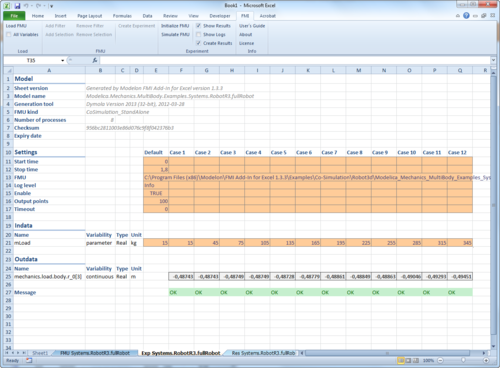Click the macro recording icon in status bar
Viewport: 500px width, 368px height.
(29, 360)
